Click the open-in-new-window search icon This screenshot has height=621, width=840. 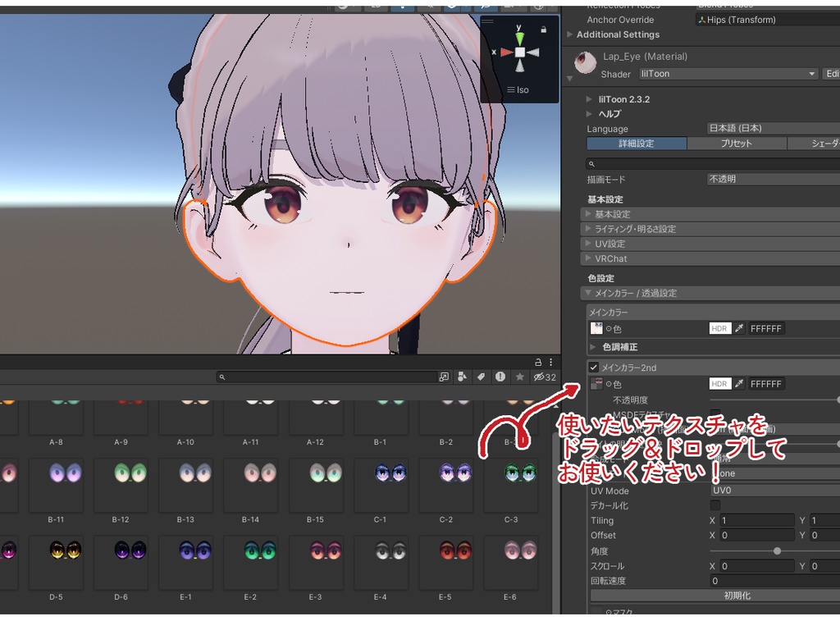click(x=444, y=377)
